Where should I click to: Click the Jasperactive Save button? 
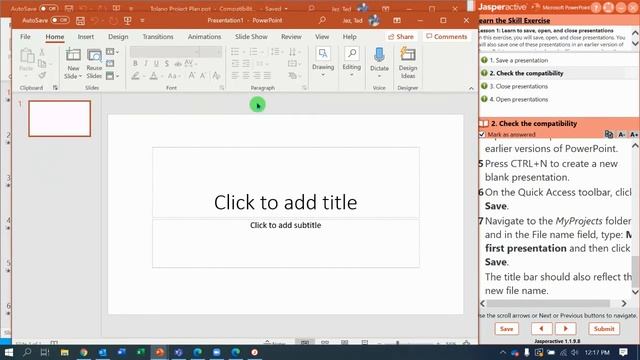pyautogui.click(x=507, y=329)
